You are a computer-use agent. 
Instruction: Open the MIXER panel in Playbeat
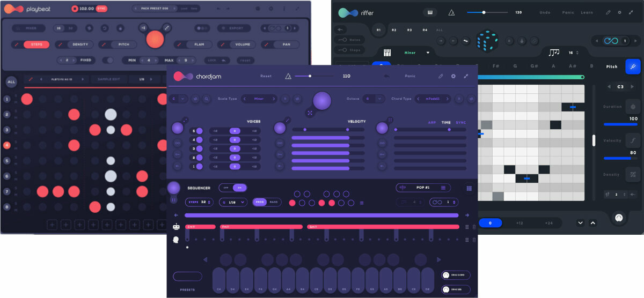point(28,28)
